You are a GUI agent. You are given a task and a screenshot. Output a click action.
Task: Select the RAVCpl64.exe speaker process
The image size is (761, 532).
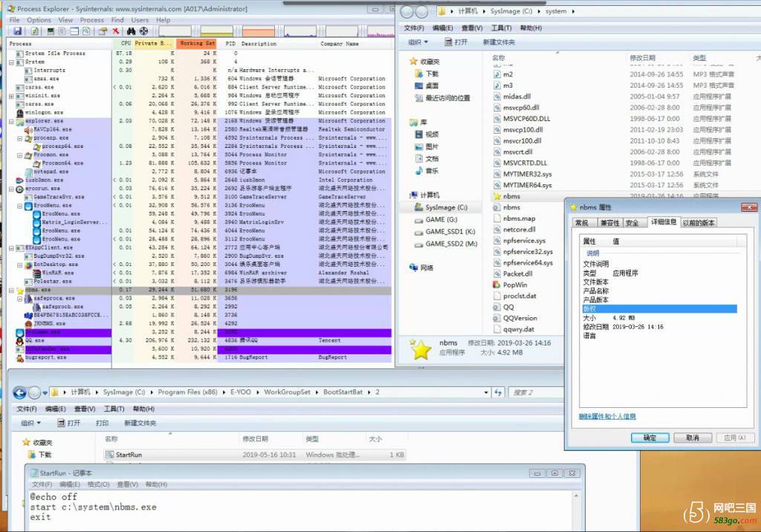point(200,129)
